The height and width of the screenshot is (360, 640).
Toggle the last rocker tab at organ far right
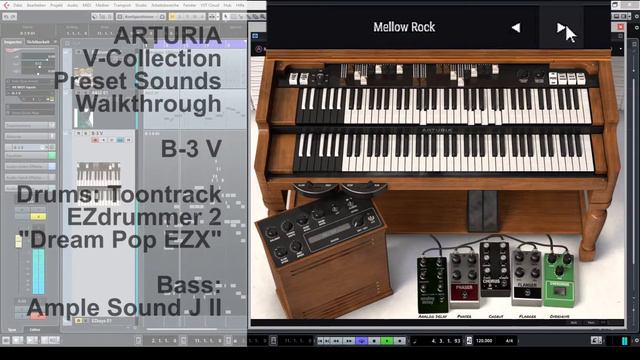(580, 78)
